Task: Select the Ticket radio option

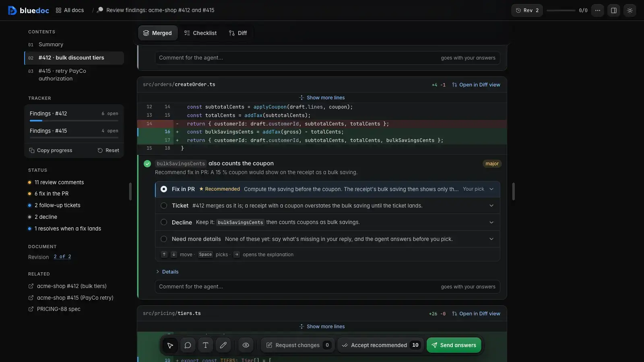Action: [164, 206]
